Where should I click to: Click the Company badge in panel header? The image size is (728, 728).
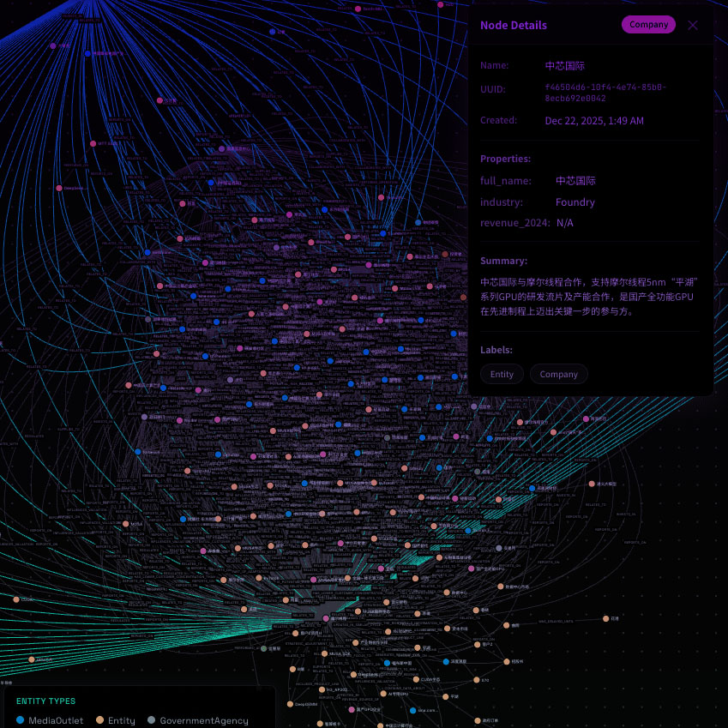648,25
